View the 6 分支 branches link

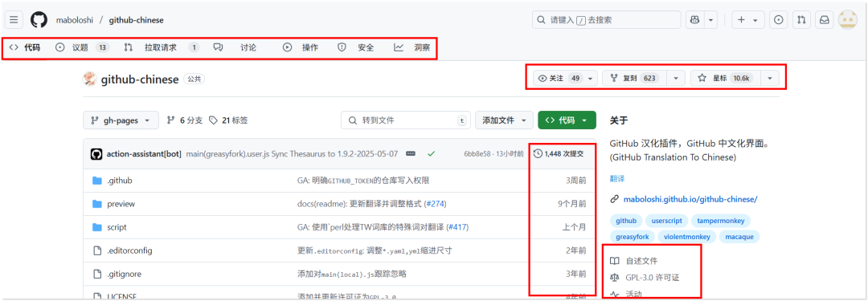pyautogui.click(x=185, y=120)
